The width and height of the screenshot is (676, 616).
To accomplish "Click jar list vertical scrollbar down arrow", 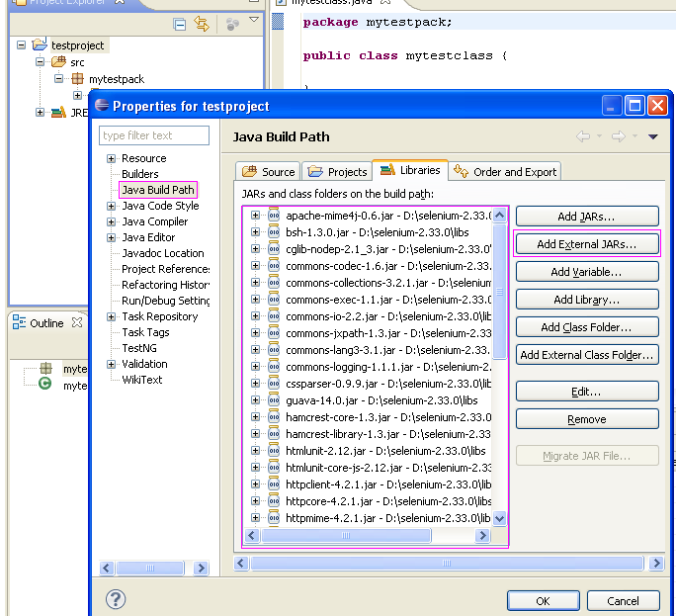I will click(x=499, y=518).
